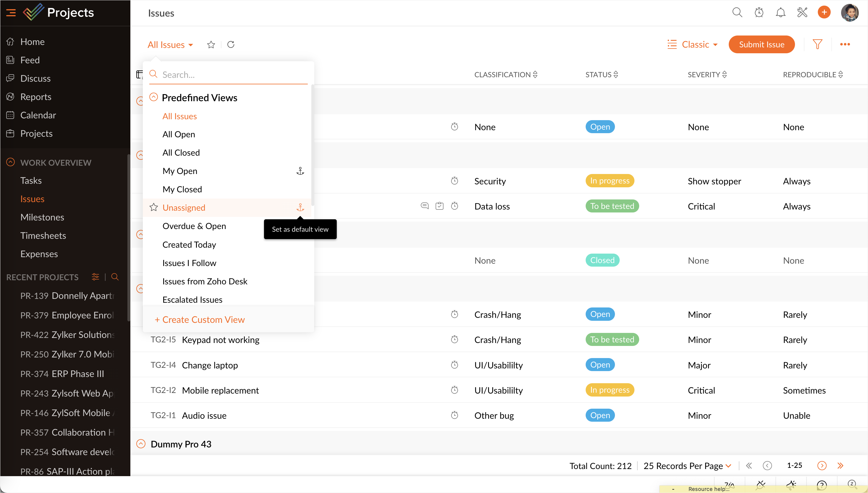
Task: Click the timer clock icon in header
Action: click(759, 12)
